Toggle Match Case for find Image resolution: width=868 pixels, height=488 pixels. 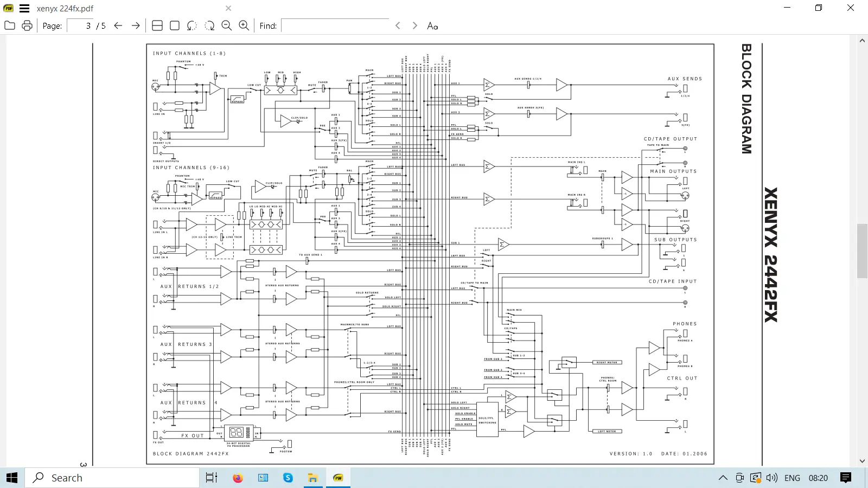pyautogui.click(x=432, y=25)
